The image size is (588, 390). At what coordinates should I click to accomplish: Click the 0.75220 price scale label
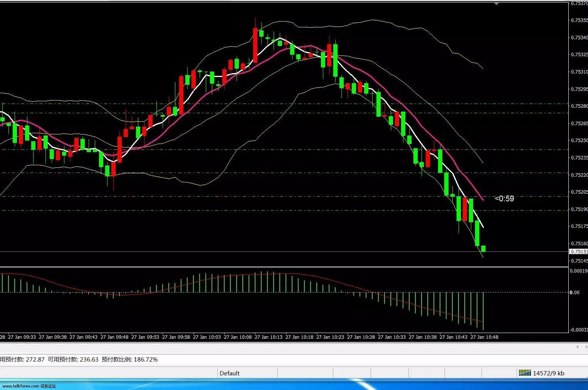point(579,175)
